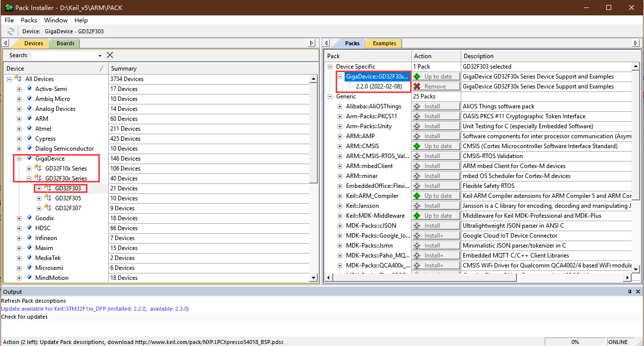This screenshot has width=644, height=346.
Task: Select the Devices tab
Action: 33,44
